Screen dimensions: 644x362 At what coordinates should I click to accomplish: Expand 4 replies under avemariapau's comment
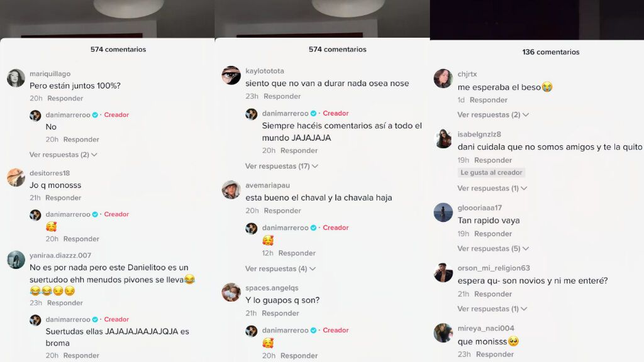280,269
